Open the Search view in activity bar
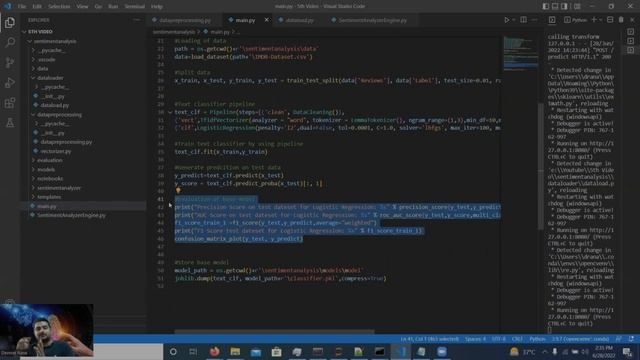 tap(10, 42)
